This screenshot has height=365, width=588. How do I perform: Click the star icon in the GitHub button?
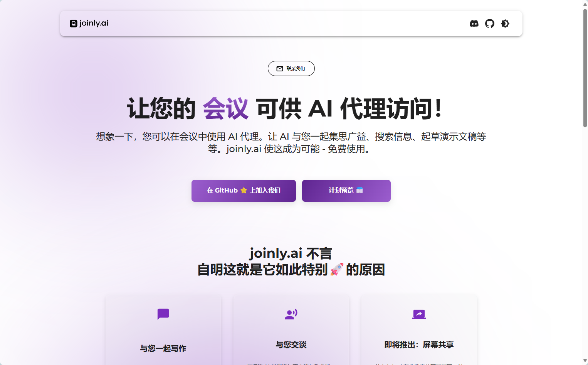244,190
